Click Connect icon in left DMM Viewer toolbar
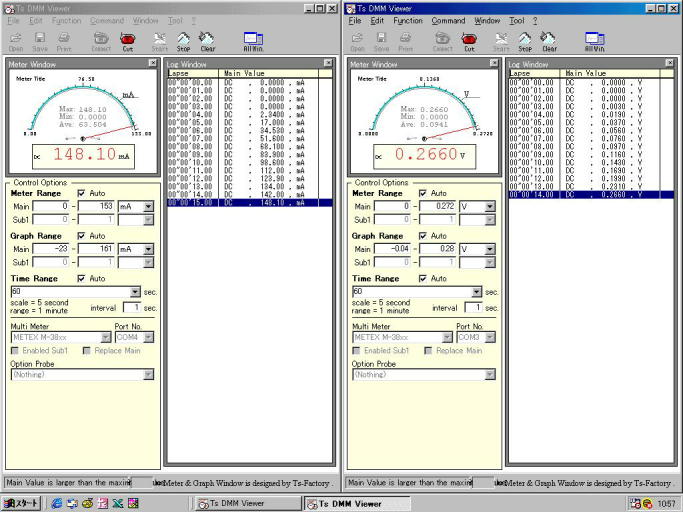Viewport: 683px width, 512px height. click(x=101, y=42)
